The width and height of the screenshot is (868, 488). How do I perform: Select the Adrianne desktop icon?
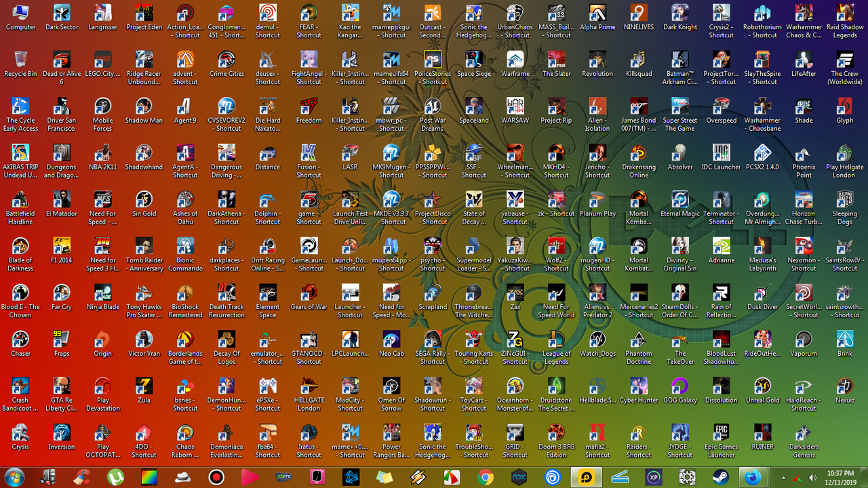coord(721,251)
